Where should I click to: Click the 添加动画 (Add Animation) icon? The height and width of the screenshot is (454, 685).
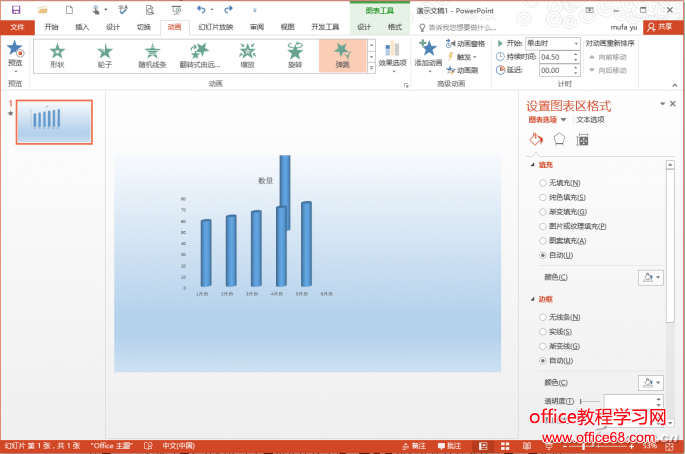click(x=428, y=49)
